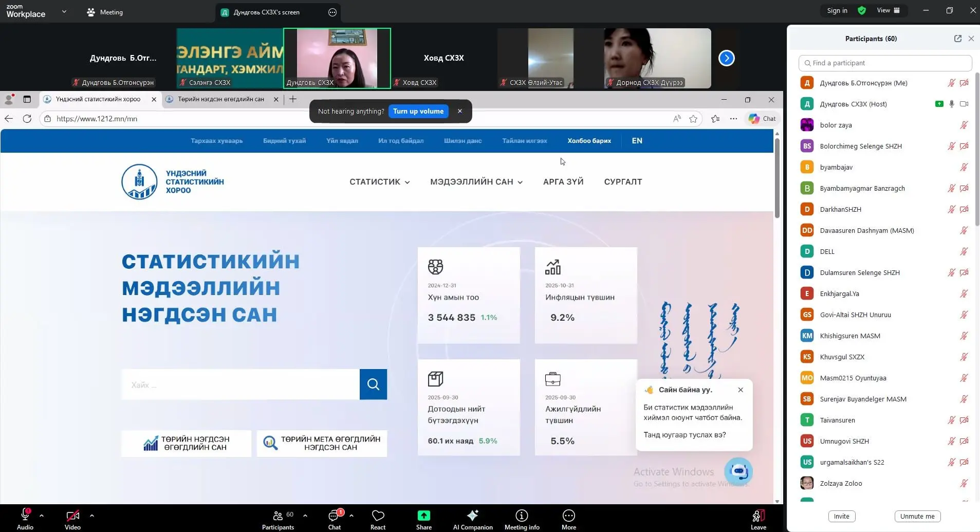This screenshot has height=532, width=980.
Task: Show next video thumbnails with blue arrow
Action: (726, 58)
